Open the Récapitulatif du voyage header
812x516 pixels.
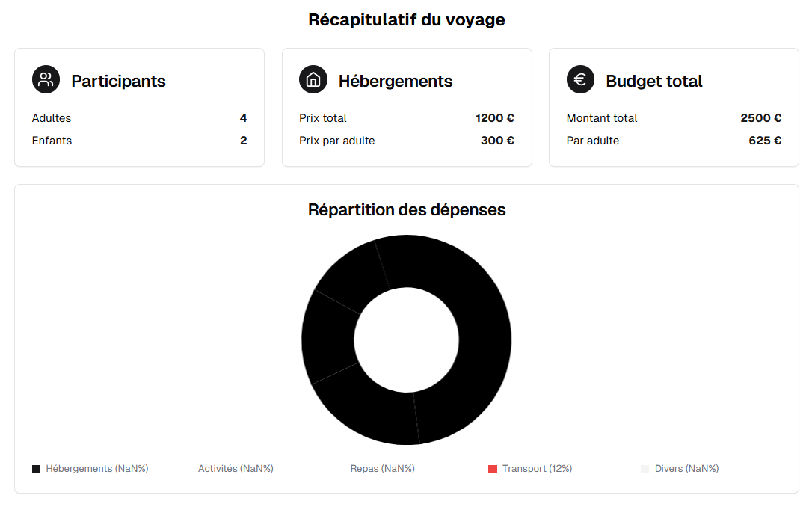coord(407,20)
